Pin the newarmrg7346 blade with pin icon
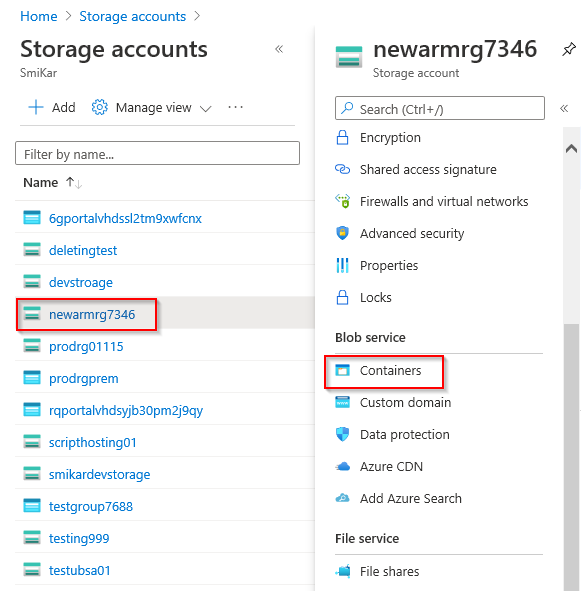Viewport: 581px width, 591px height. [569, 49]
